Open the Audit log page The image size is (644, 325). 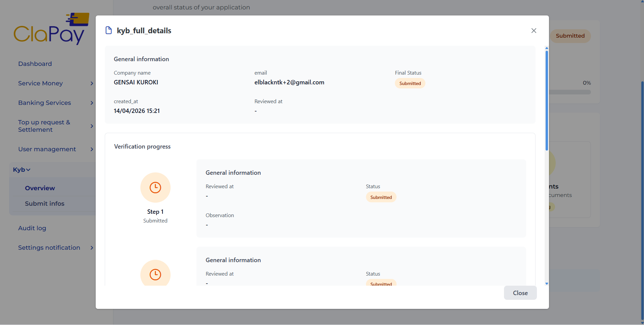[x=32, y=228]
